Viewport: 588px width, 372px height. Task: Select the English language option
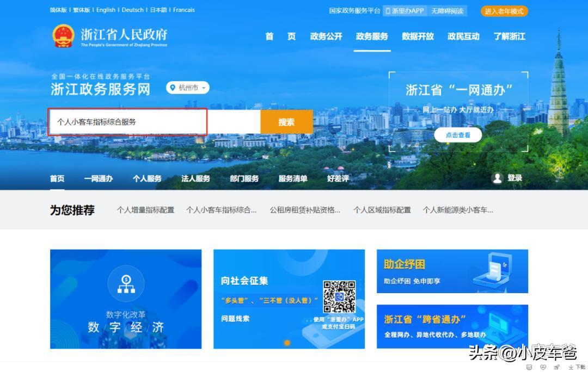pyautogui.click(x=105, y=9)
